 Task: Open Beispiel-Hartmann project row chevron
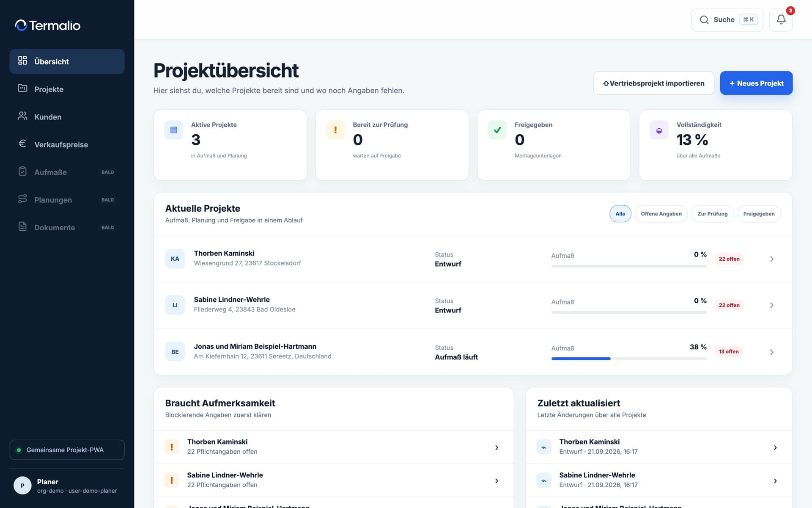771,352
